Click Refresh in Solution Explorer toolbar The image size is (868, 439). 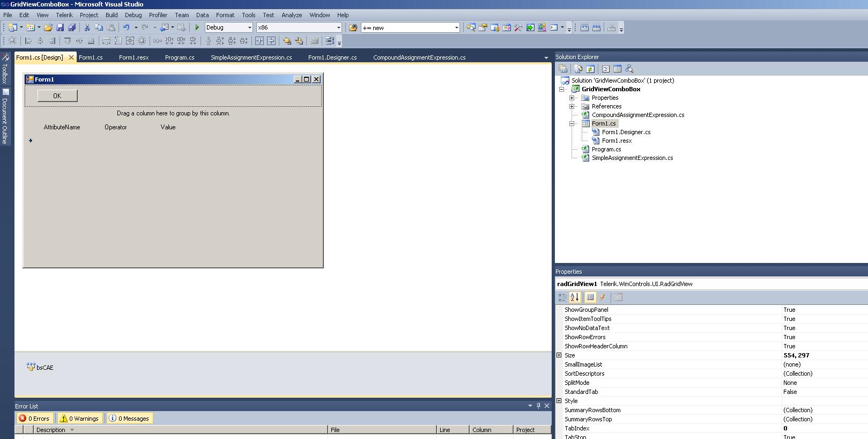point(590,69)
